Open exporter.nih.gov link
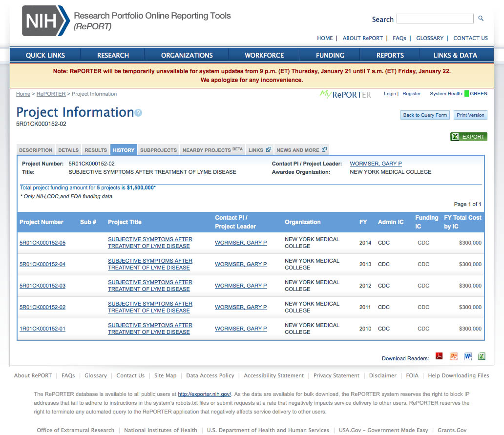This screenshot has height=435, width=504. point(205,394)
